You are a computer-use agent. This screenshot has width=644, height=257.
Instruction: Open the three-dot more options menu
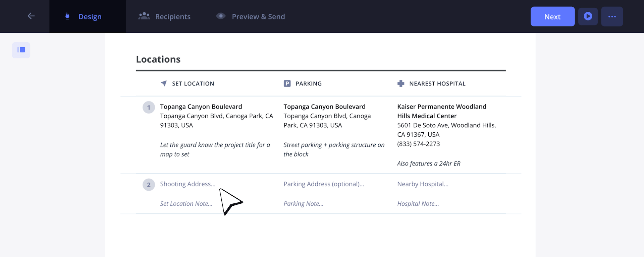click(612, 16)
